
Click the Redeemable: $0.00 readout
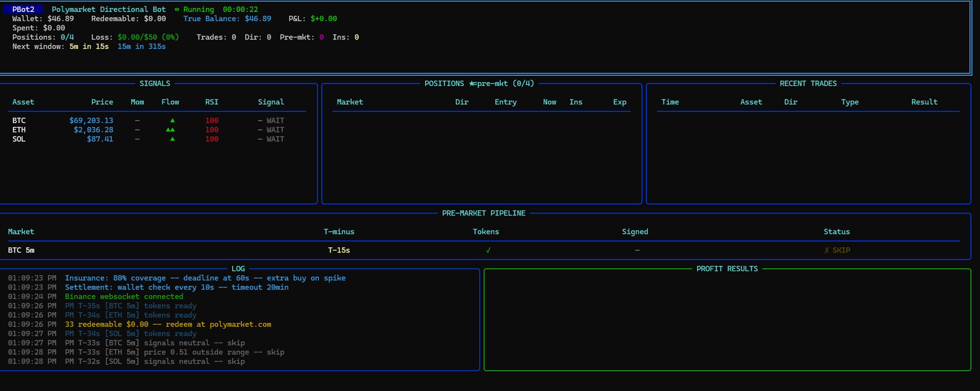click(x=129, y=19)
